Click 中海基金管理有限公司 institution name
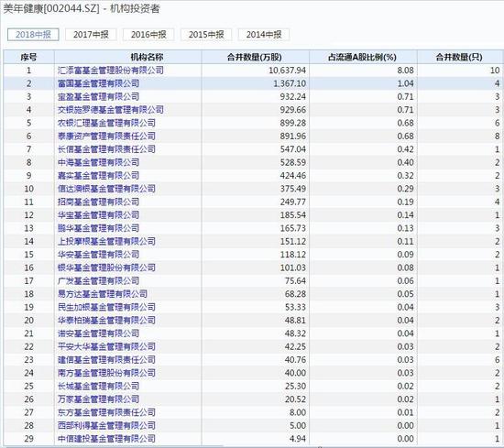The height and width of the screenshot is (448, 504). point(98,162)
